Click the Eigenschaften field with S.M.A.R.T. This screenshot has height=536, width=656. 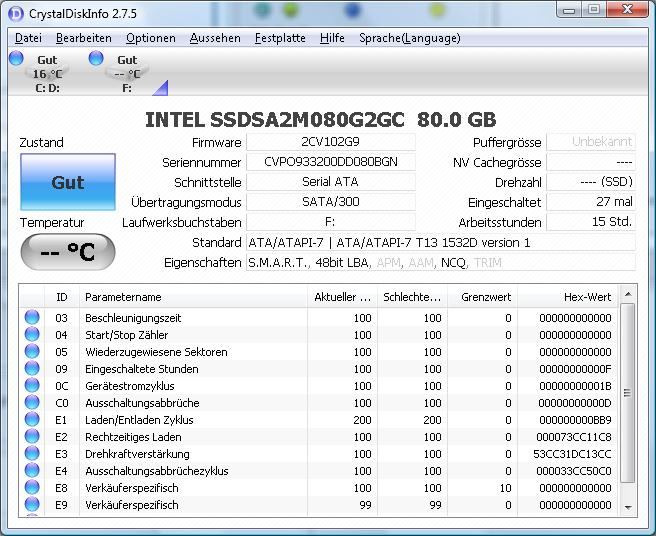coord(441,262)
